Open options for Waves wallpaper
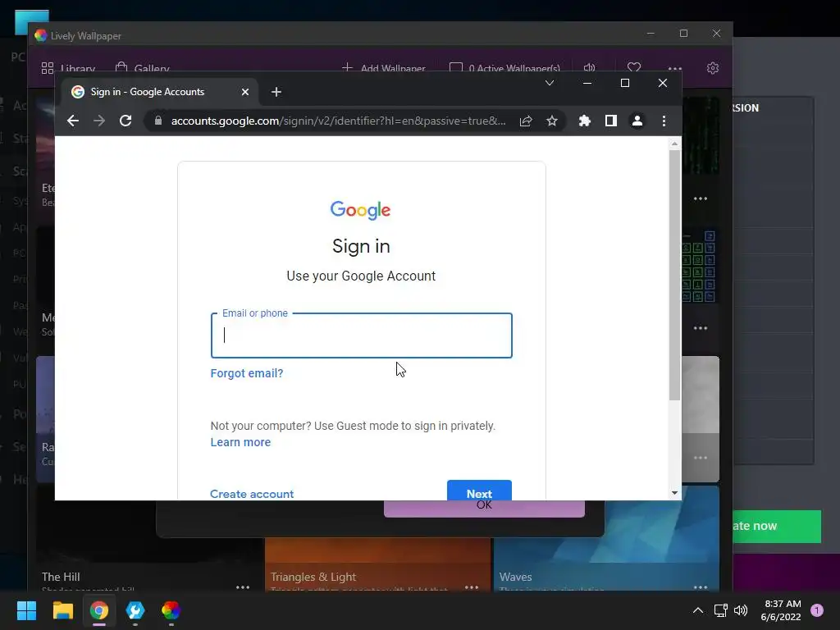The image size is (840, 630). point(701,587)
